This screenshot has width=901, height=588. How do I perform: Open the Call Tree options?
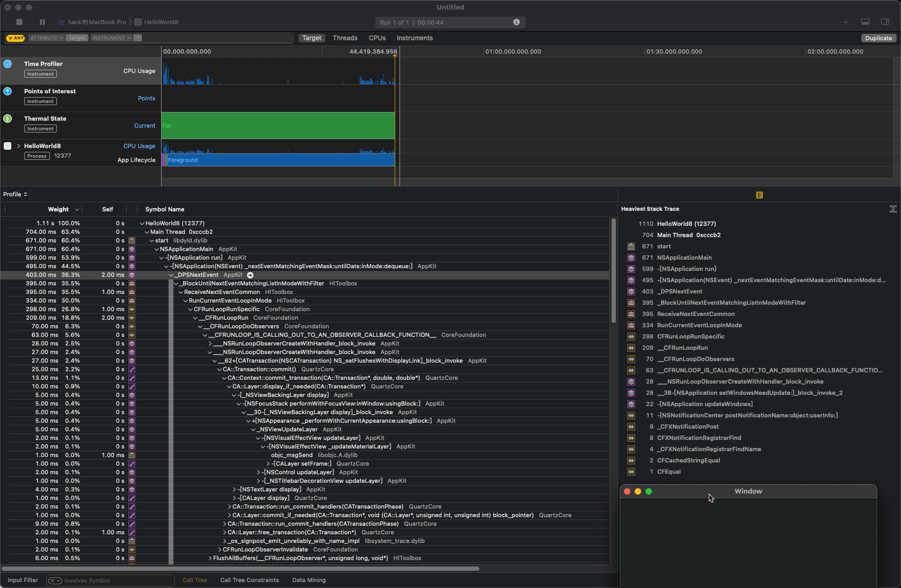[194, 580]
